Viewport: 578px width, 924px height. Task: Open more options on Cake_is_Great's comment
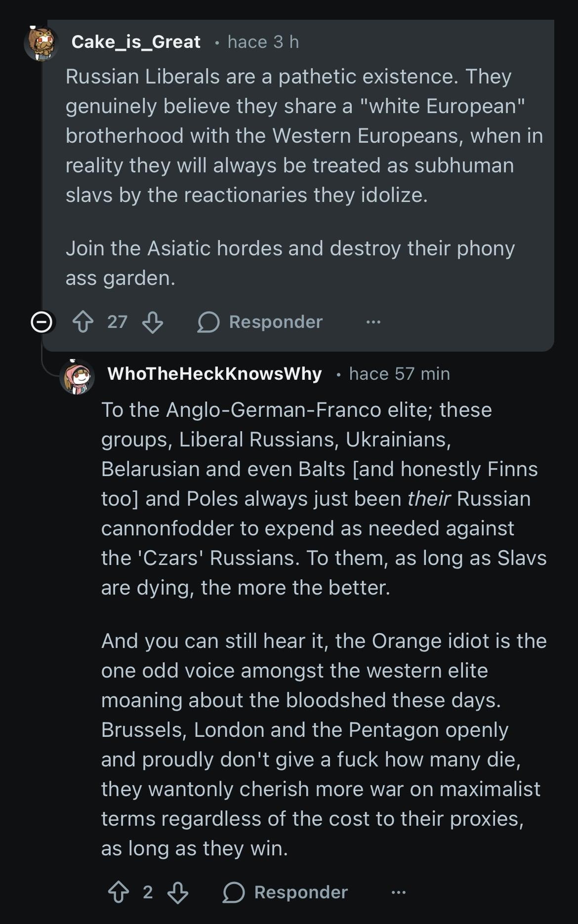click(373, 322)
